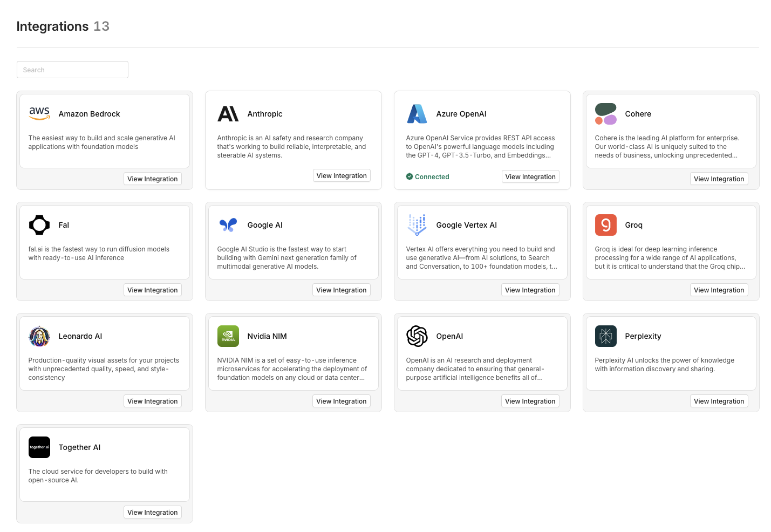Click the Google Vertex AI title
The height and width of the screenshot is (532, 771).
point(467,225)
